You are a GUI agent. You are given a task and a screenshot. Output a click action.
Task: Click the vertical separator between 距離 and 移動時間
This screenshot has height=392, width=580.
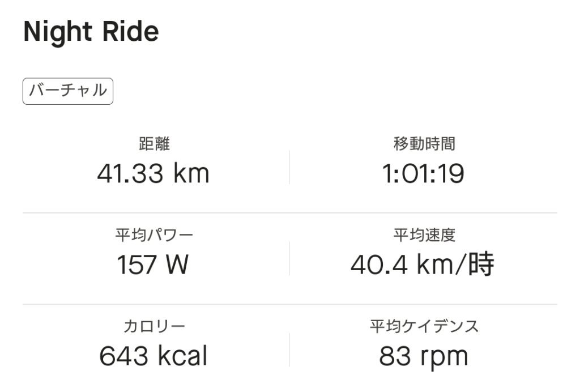click(x=289, y=167)
